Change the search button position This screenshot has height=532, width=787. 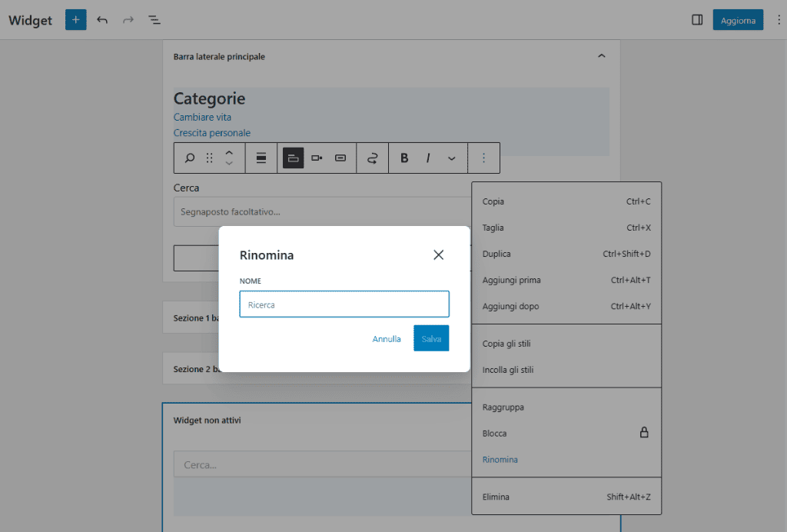click(x=317, y=158)
